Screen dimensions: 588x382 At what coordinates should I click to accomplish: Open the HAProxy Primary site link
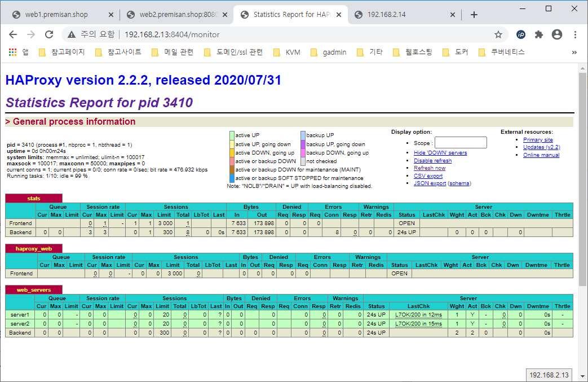click(x=538, y=139)
